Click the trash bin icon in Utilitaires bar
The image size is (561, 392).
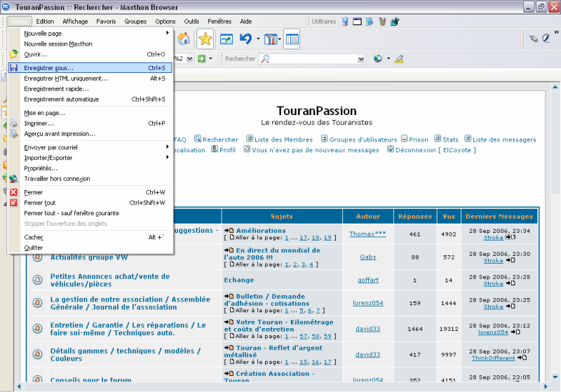[x=381, y=22]
